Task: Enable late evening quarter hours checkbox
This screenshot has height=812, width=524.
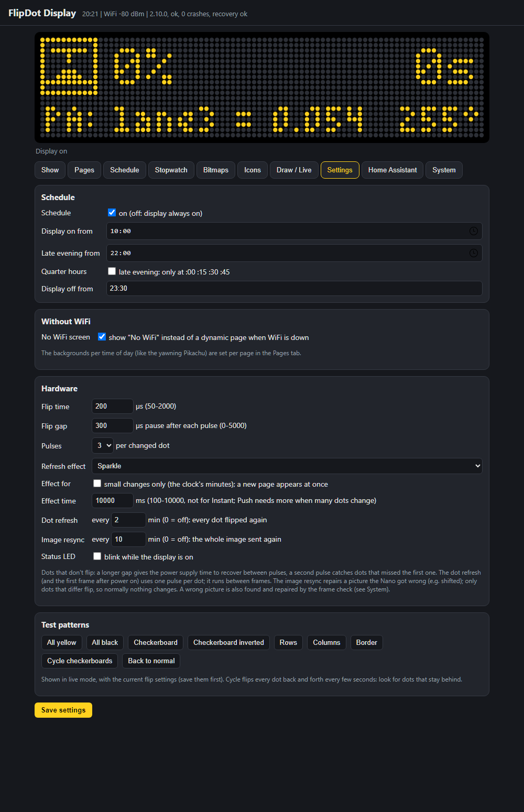Action: pyautogui.click(x=112, y=271)
